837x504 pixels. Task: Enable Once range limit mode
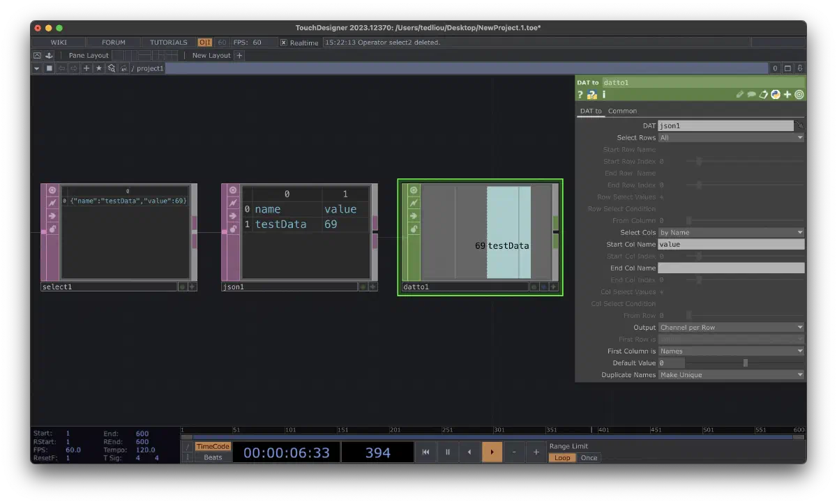(589, 458)
